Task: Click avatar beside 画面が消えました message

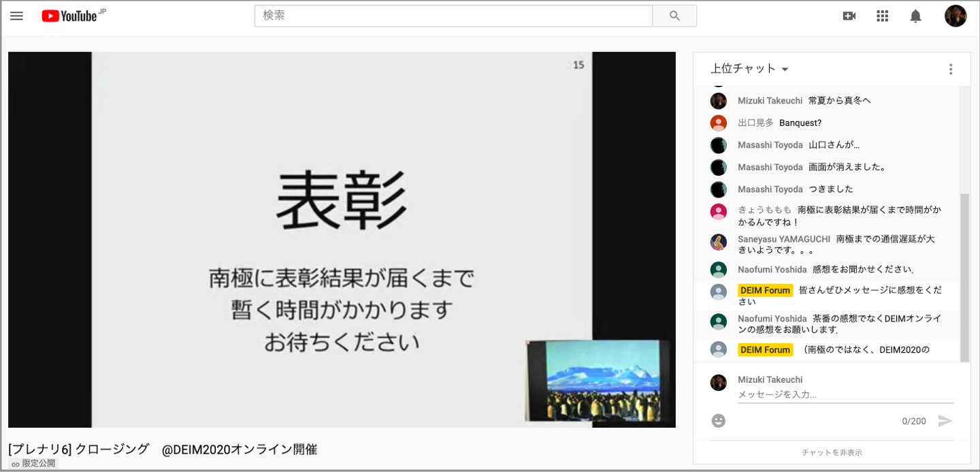Action: point(719,167)
